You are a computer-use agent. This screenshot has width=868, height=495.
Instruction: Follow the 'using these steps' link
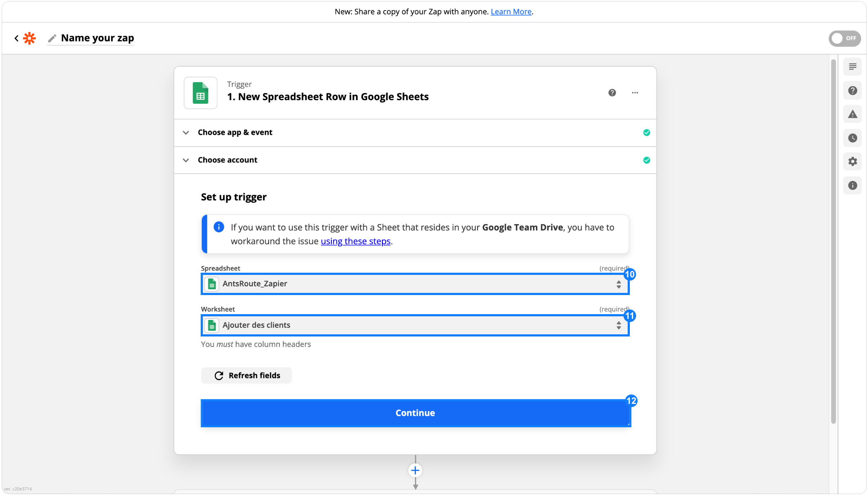coord(356,241)
